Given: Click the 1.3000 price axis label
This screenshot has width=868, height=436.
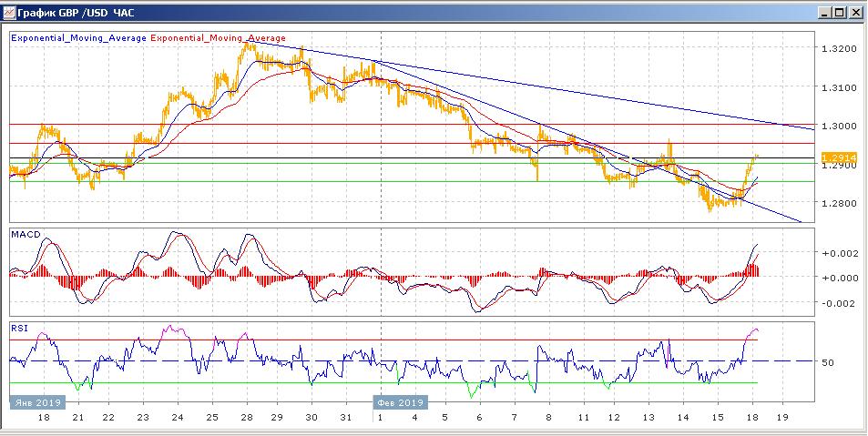Looking at the screenshot, I should [837, 127].
